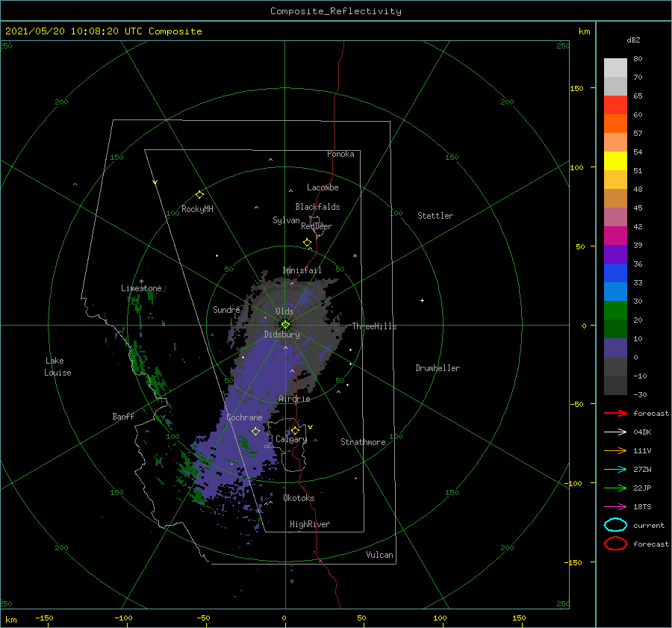Click the red forecast ellipse icon
Viewport: 672px width, 628px height.
coord(615,544)
